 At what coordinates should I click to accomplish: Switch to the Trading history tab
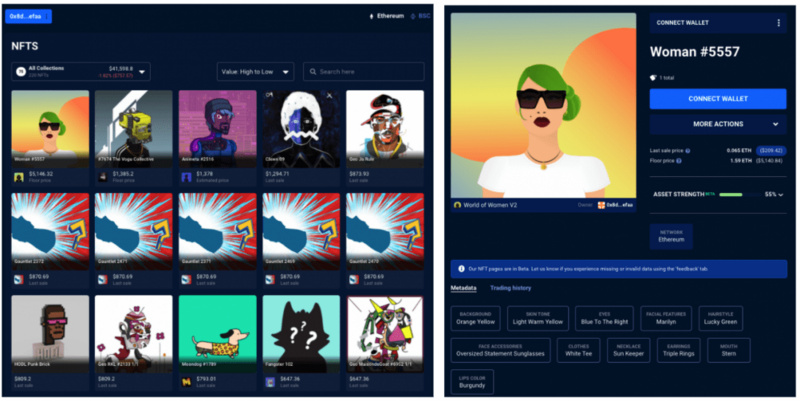(511, 288)
